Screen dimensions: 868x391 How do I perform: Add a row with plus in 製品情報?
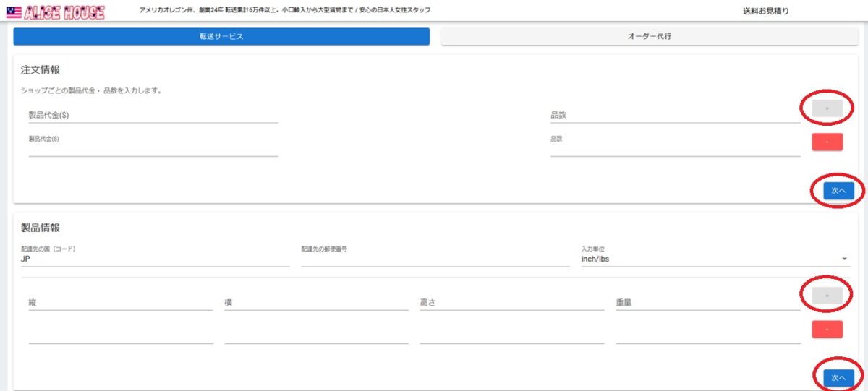827,296
